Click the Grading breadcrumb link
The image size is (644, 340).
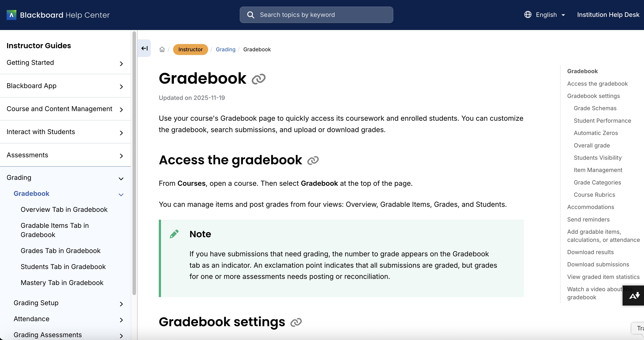point(225,50)
